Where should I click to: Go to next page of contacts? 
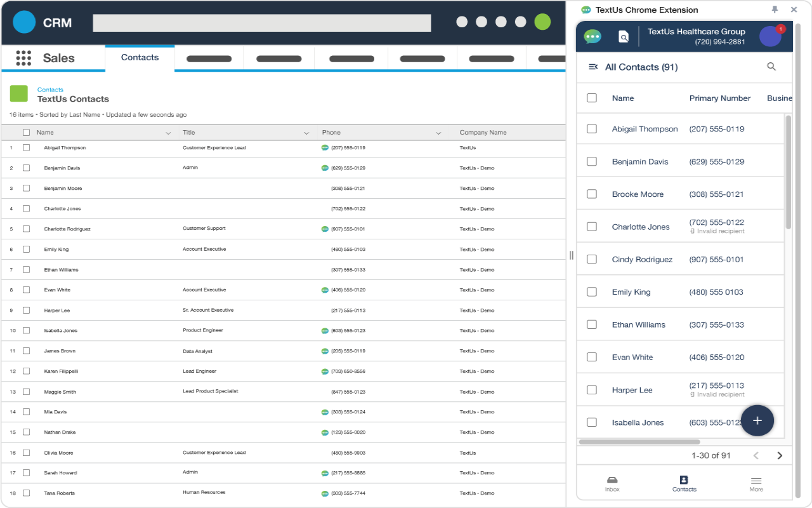coord(780,455)
